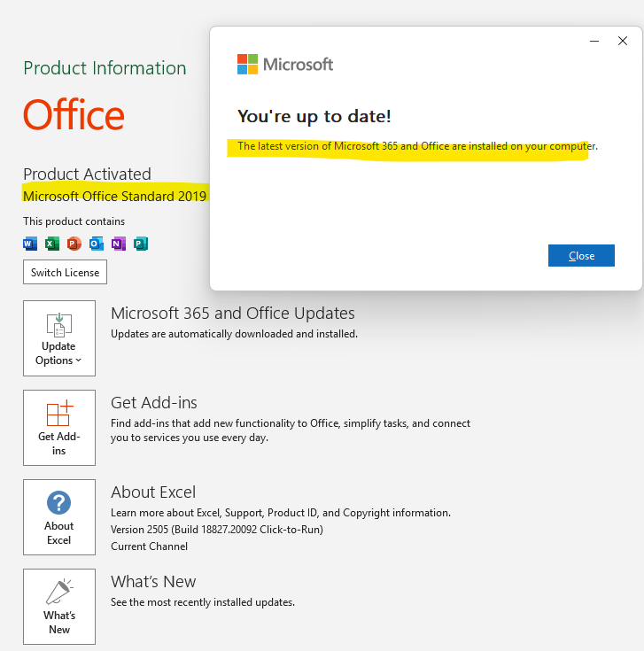Close the update dialog with X
The height and width of the screenshot is (651, 644).
623,41
